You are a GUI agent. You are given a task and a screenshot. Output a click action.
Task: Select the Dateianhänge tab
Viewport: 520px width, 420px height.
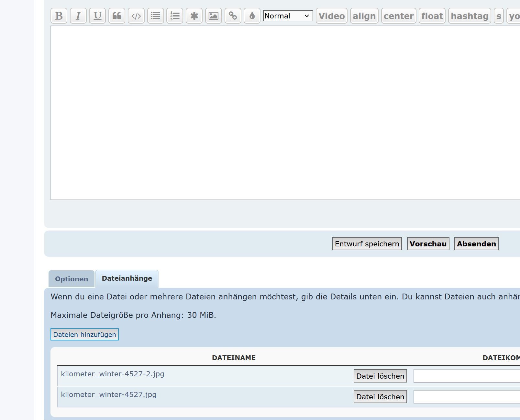coord(127,278)
